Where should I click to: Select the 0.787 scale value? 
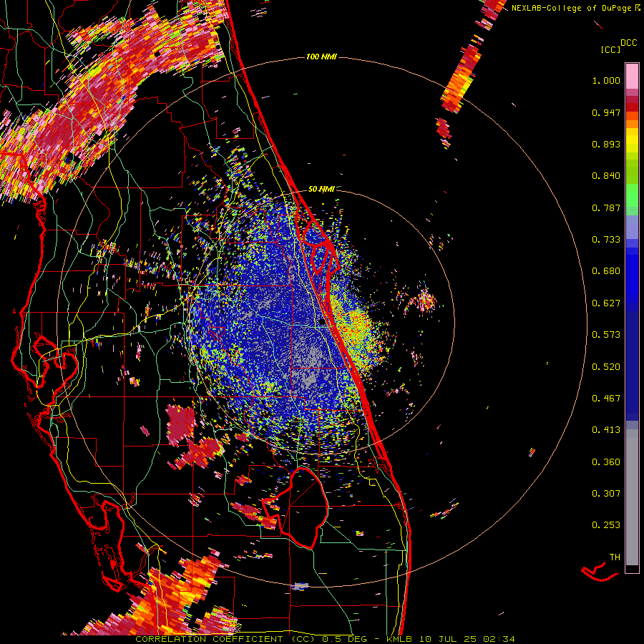606,208
